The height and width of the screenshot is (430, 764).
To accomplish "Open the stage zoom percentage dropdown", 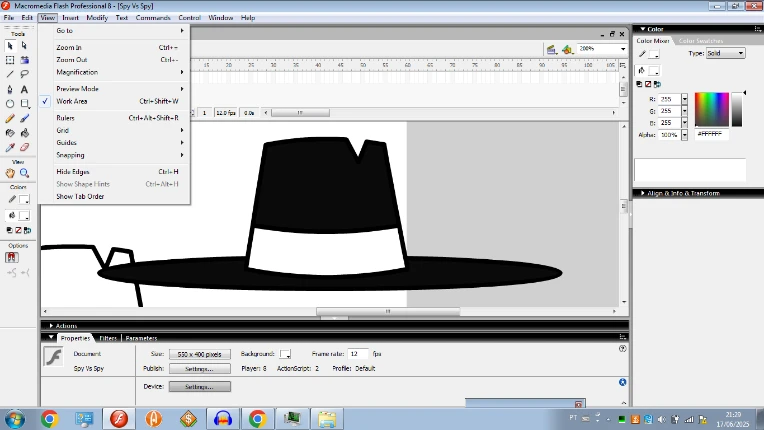I will pyautogui.click(x=623, y=49).
